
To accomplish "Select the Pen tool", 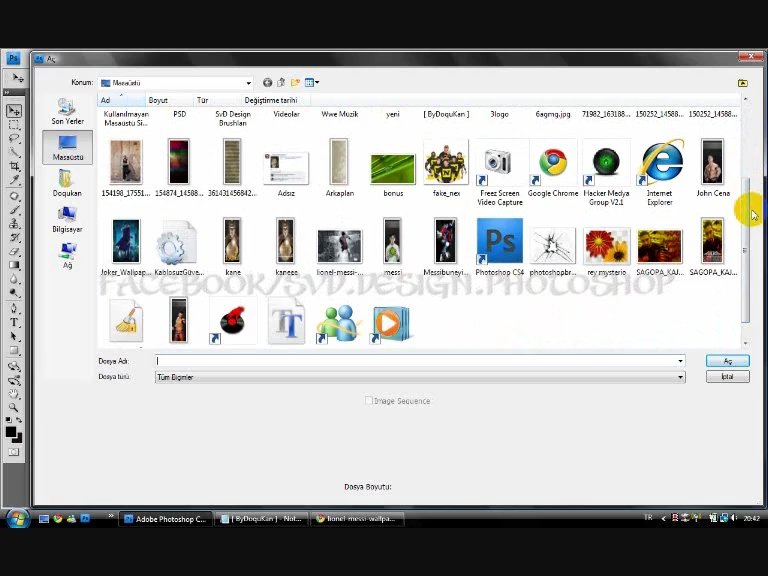I will pos(14,309).
